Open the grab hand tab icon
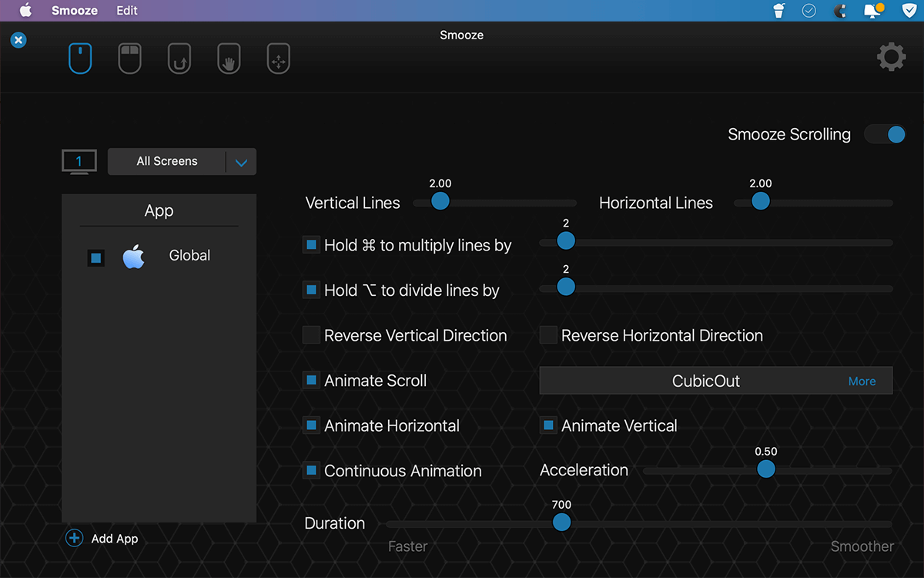Screen dimensions: 924x578 (229, 59)
